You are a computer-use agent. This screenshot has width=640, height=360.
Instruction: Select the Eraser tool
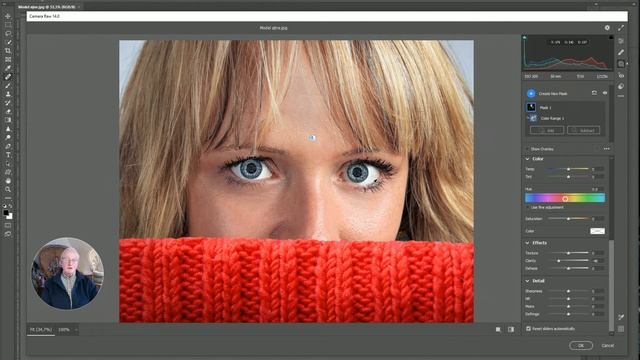tap(8, 111)
